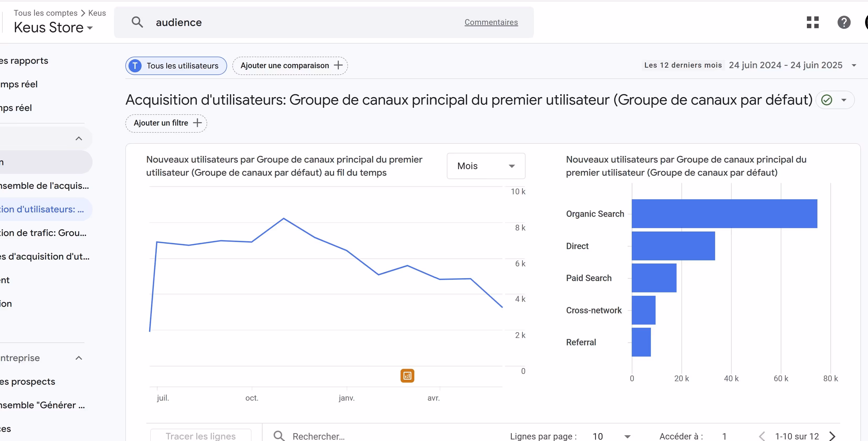Open the Keus Store account selector
The height and width of the screenshot is (441, 868).
(x=53, y=28)
